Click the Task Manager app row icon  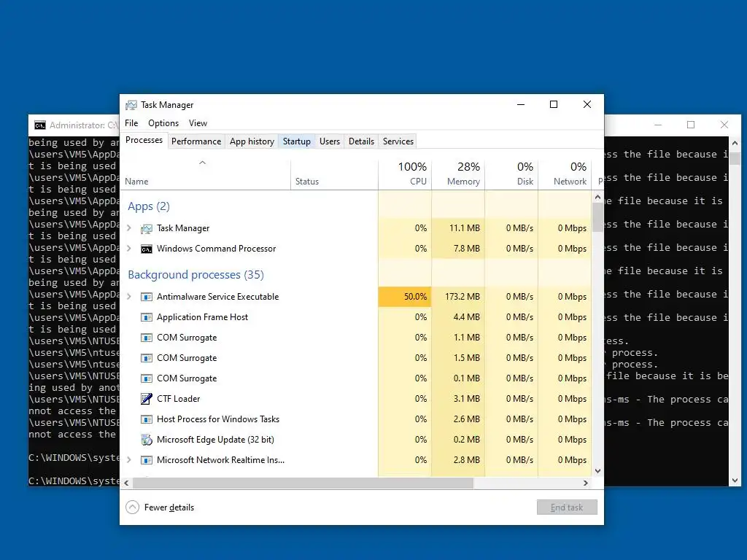pyautogui.click(x=146, y=228)
